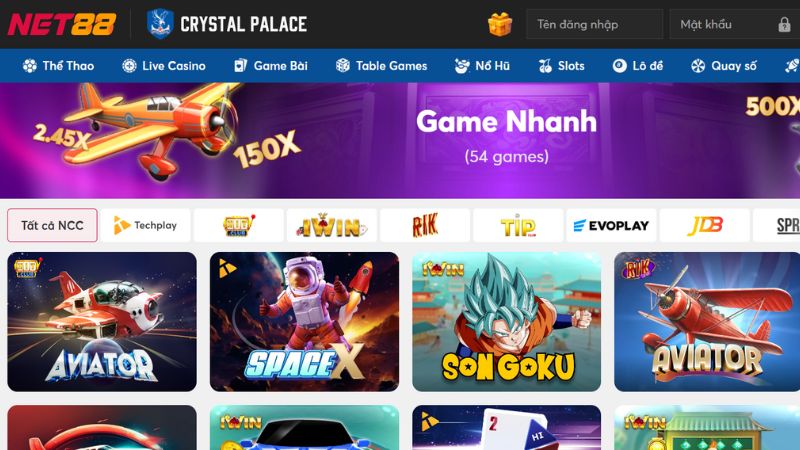Screen dimensions: 800x450
Task: Filter by the JDB provider logo
Action: pyautogui.click(x=704, y=225)
